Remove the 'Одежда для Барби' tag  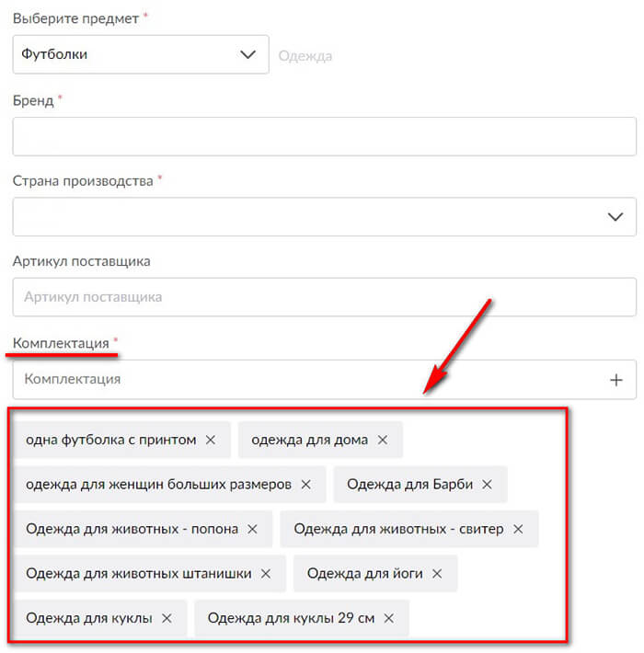coord(488,484)
